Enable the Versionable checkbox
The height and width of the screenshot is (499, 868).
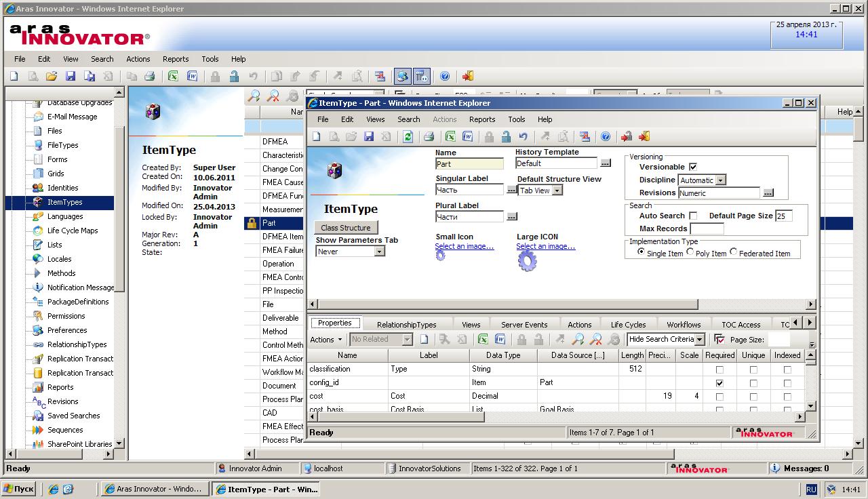pyautogui.click(x=692, y=167)
